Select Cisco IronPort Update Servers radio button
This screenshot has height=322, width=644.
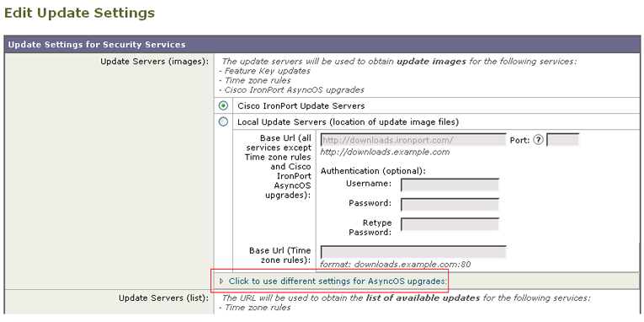click(x=223, y=106)
